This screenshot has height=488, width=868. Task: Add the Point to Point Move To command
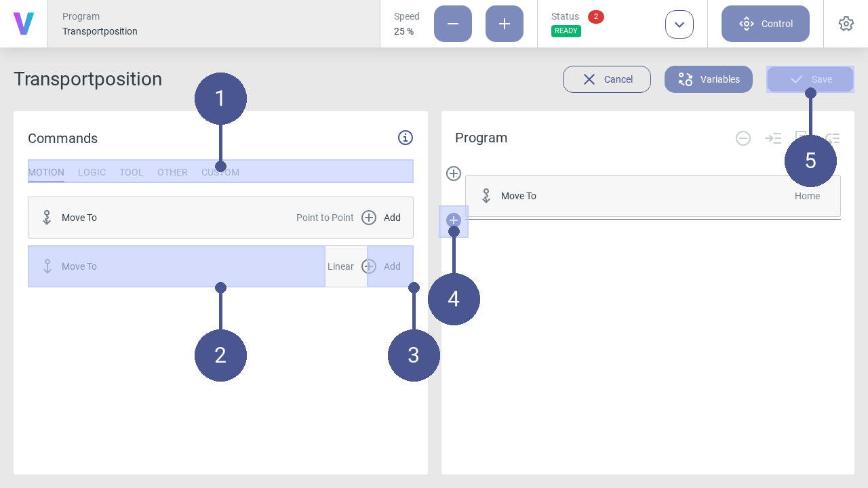(381, 218)
